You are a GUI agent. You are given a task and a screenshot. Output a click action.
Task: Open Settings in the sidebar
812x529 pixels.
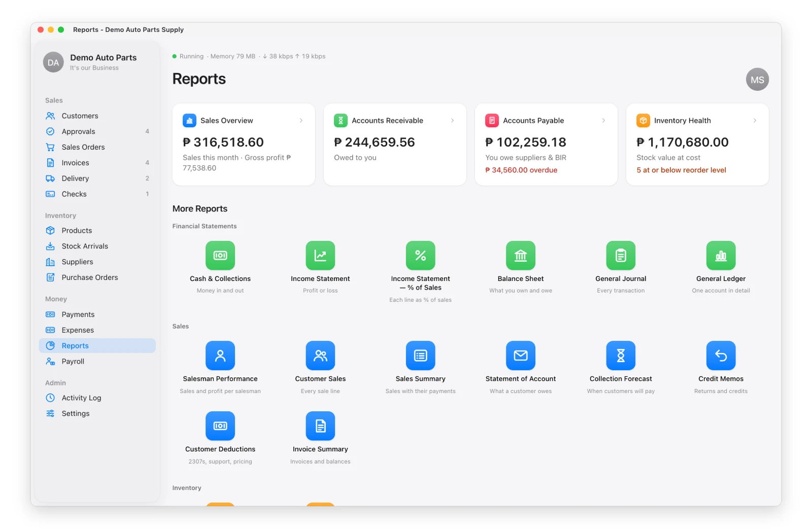[97, 414]
